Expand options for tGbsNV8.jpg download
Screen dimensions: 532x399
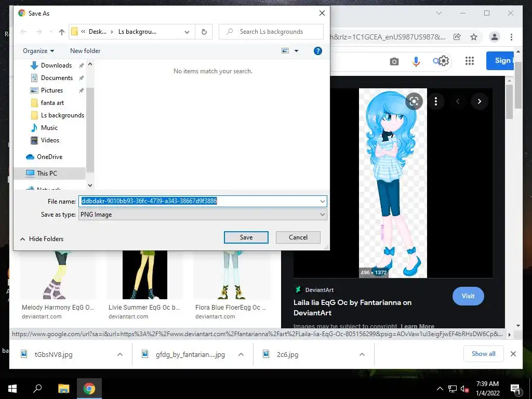120,354
